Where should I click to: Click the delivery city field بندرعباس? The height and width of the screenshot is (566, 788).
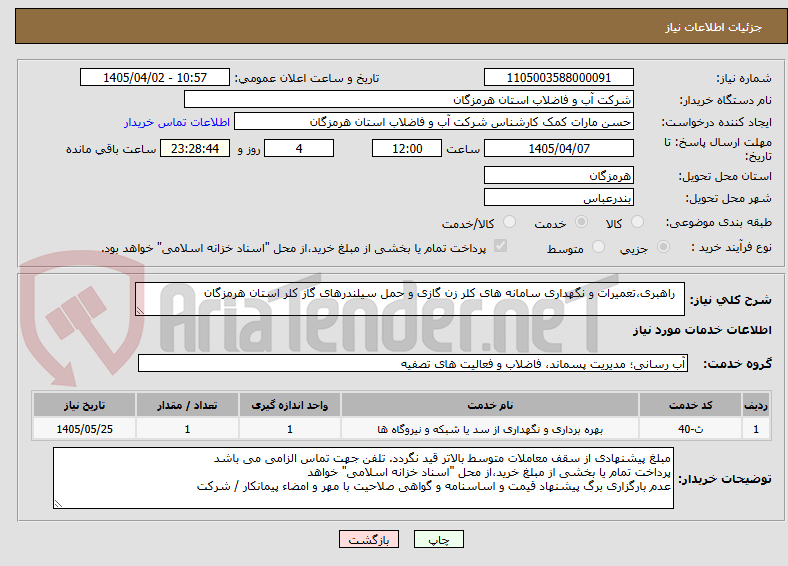(x=558, y=197)
